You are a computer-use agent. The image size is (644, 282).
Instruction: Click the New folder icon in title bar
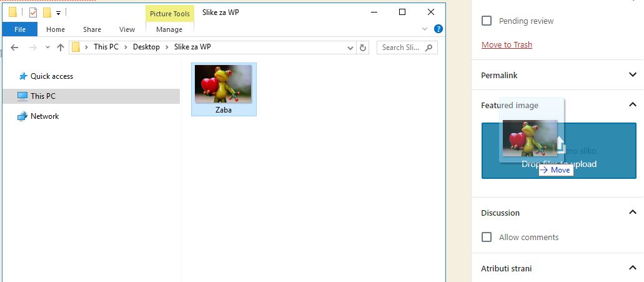pyautogui.click(x=47, y=13)
